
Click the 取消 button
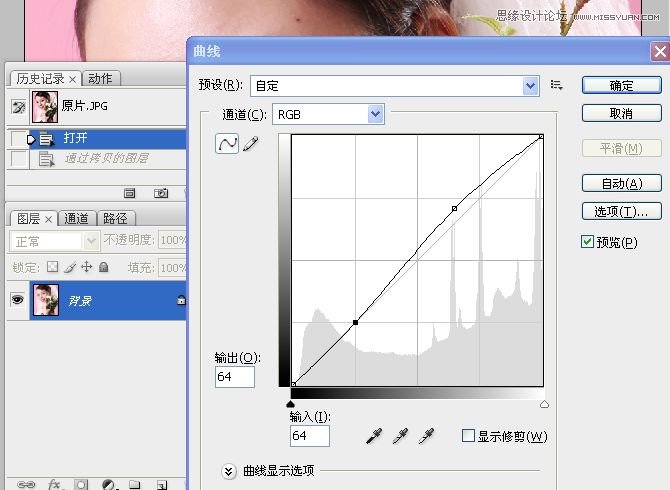(621, 113)
